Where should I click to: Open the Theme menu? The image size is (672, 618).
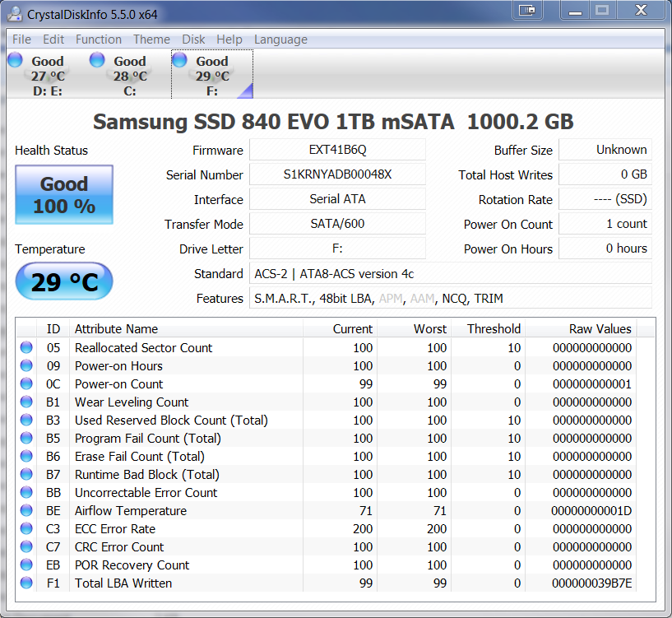[151, 39]
